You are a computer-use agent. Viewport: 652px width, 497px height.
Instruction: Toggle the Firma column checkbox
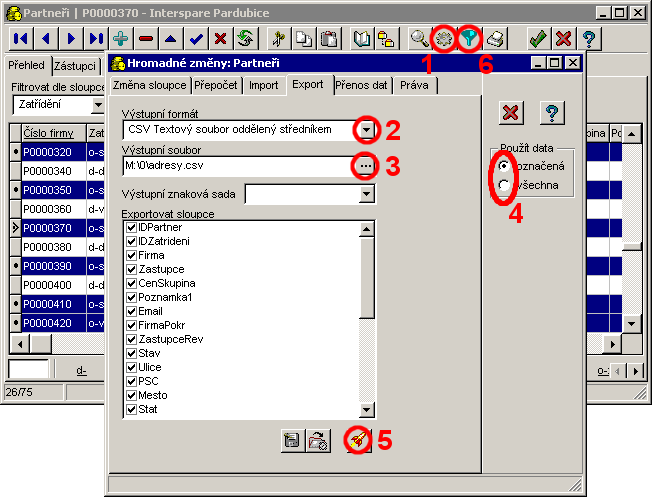131,255
